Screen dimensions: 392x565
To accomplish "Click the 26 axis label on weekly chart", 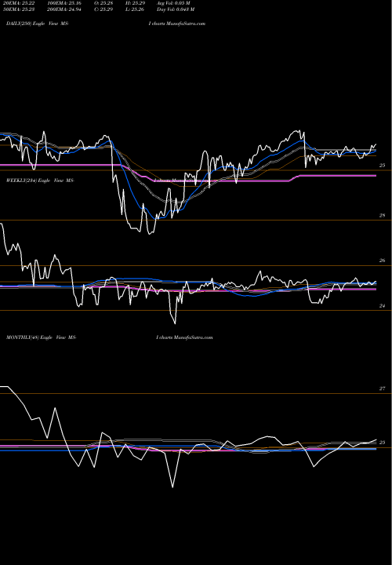I will 383,261.
